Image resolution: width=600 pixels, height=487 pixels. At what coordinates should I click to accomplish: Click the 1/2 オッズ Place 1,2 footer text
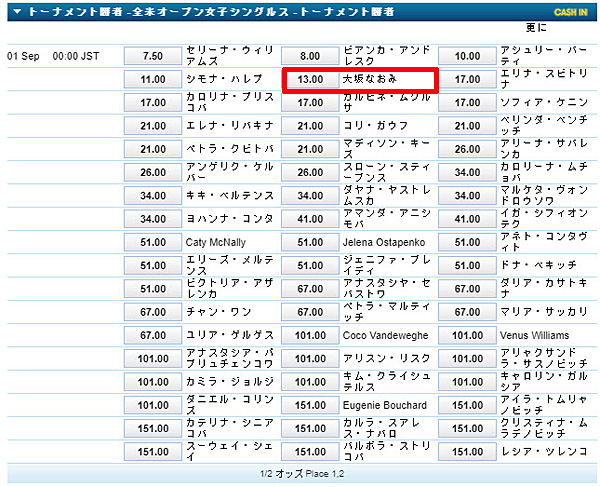pyautogui.click(x=302, y=474)
